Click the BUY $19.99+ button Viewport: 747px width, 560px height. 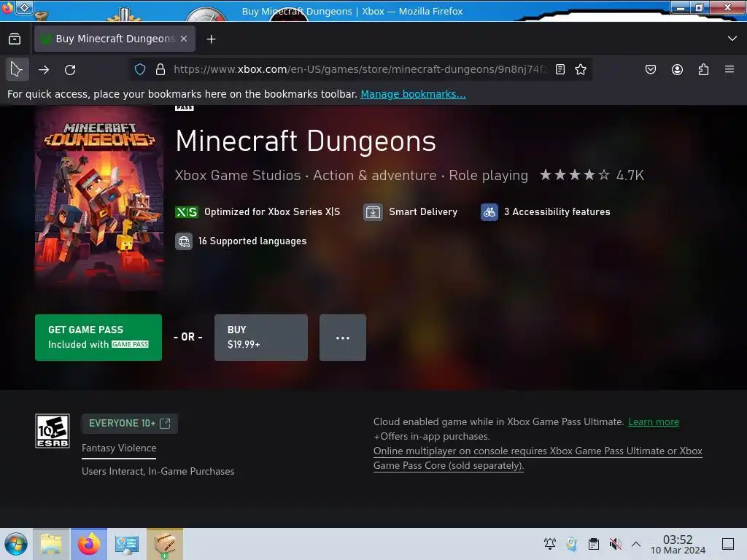(x=261, y=337)
